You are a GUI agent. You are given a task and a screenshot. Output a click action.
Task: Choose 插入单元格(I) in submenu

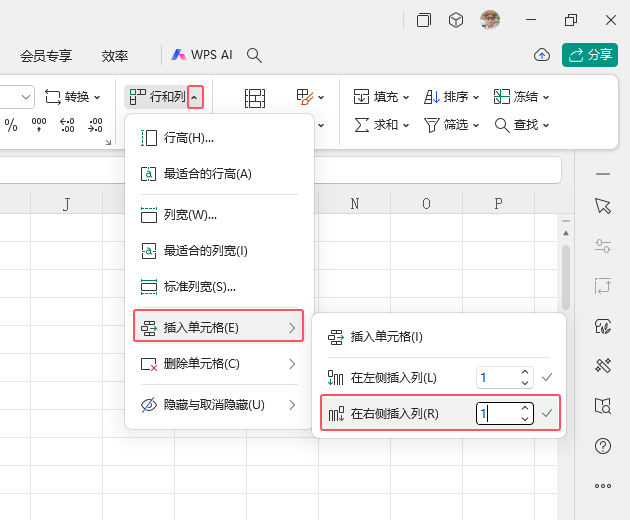tap(439, 337)
